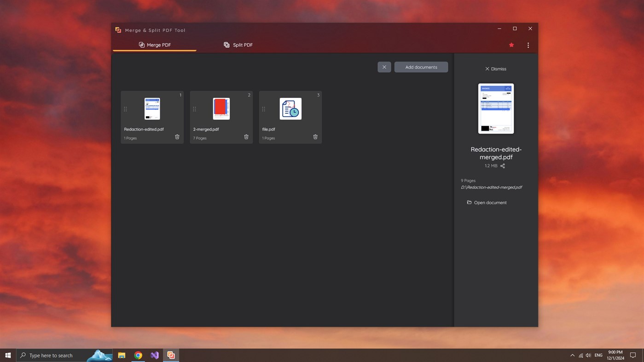Click the trash icon for 2-merged.pdf

[246, 137]
